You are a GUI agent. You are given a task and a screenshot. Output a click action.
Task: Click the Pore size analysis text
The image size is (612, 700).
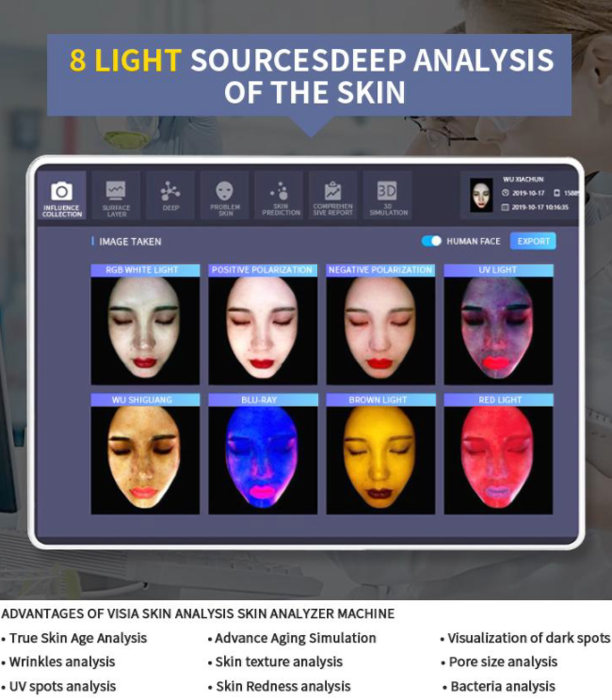tap(503, 662)
